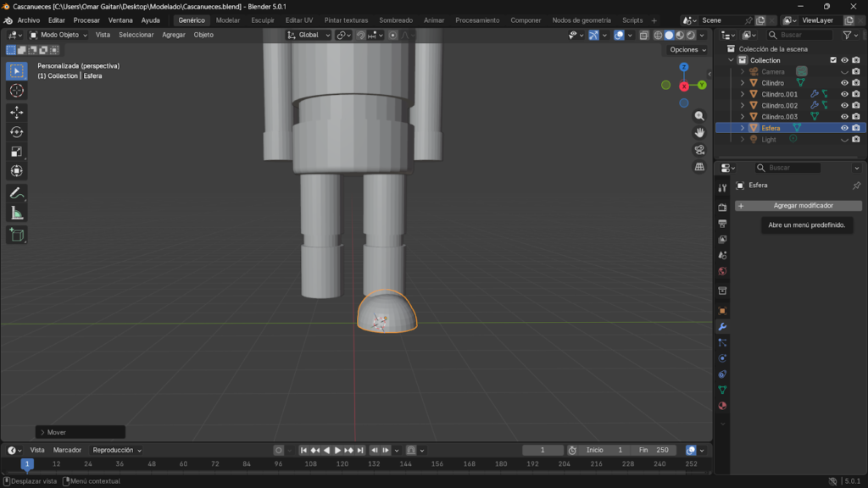Open the Global transform orientation dropdown
Screen dimensions: 868x488
pyautogui.click(x=309, y=35)
